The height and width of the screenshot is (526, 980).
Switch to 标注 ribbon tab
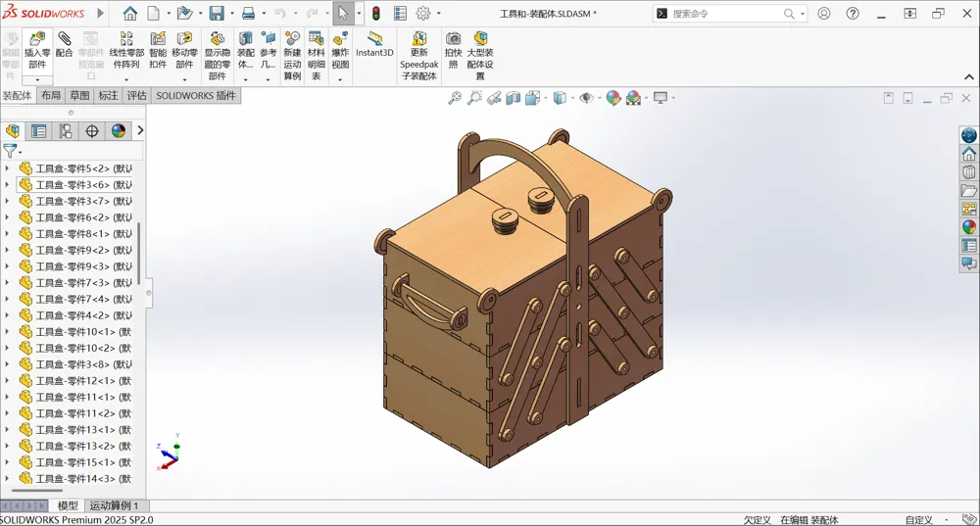coord(108,96)
